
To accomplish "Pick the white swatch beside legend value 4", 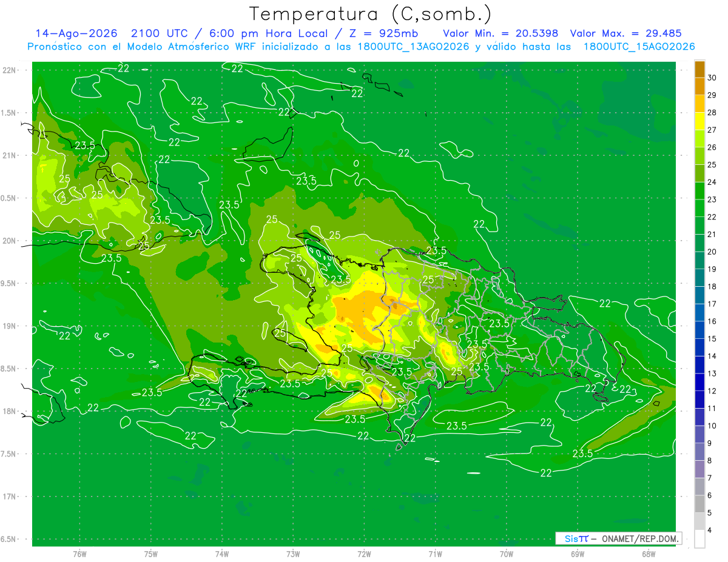I will pos(699,539).
